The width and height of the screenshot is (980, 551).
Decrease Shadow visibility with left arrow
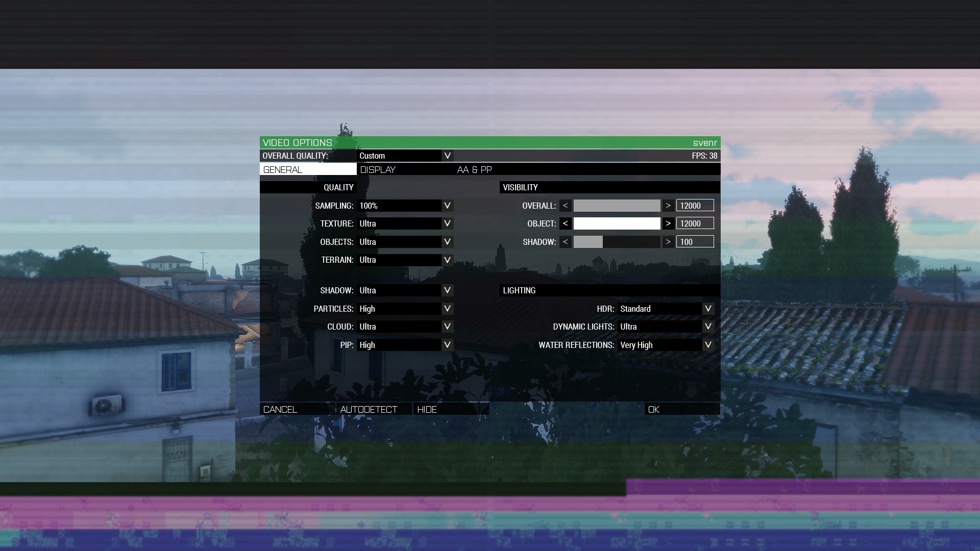coord(565,242)
